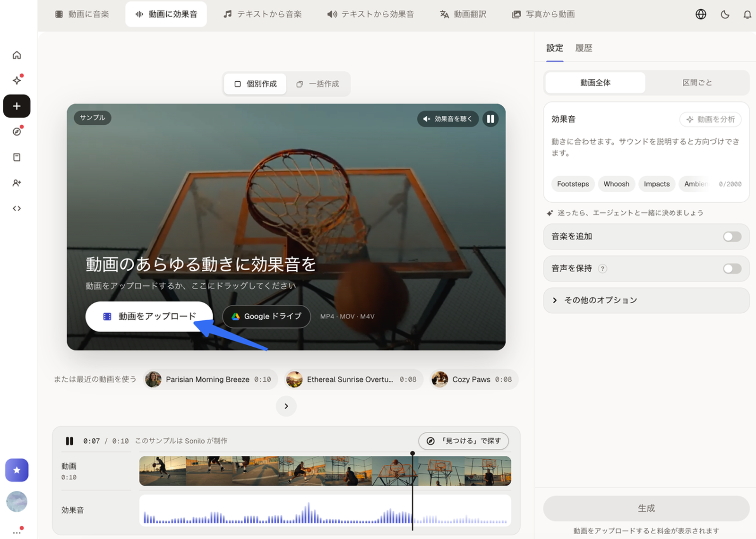This screenshot has width=756, height=539.
Task: Click the MP4 · MOV · M4V format text
Action: click(347, 317)
